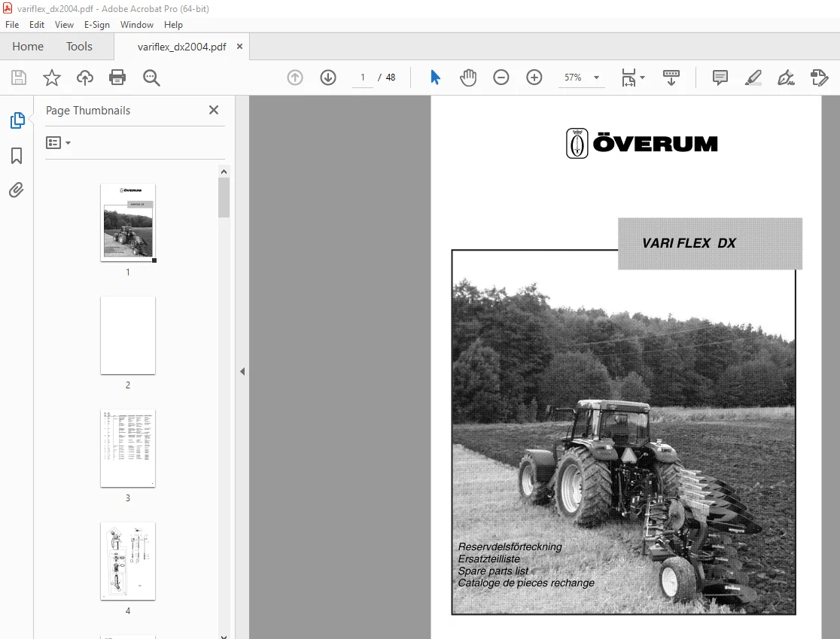Add document to starred with star icon
Image resolution: width=840 pixels, height=639 pixels.
tap(52, 78)
